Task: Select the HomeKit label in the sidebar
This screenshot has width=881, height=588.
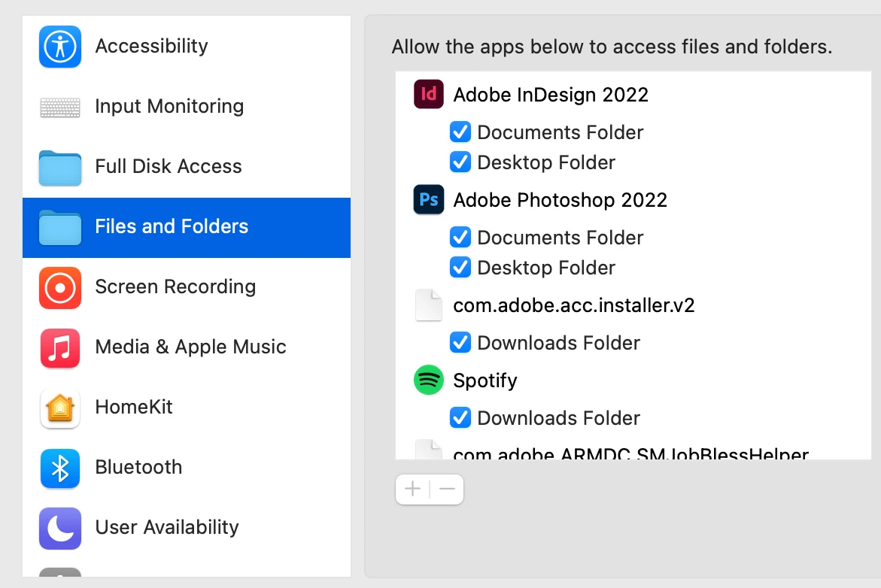Action: click(x=134, y=407)
